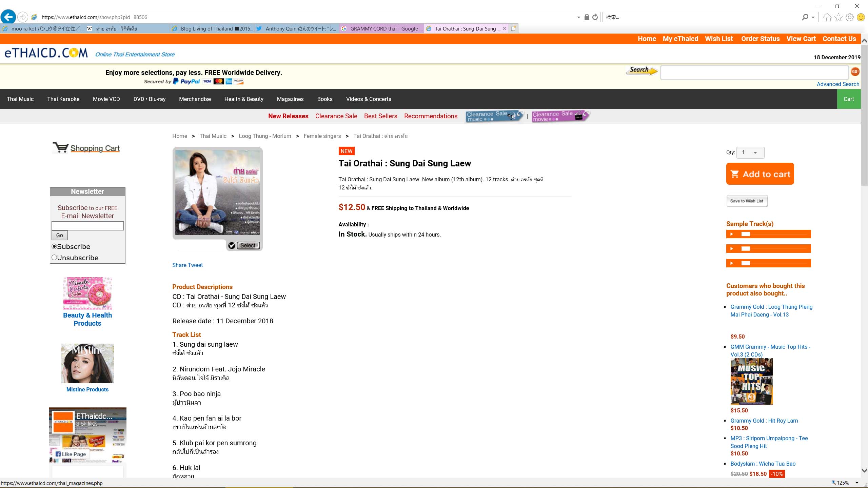Open the Contact Us header link
Image resolution: width=868 pixels, height=488 pixels.
[x=839, y=39]
